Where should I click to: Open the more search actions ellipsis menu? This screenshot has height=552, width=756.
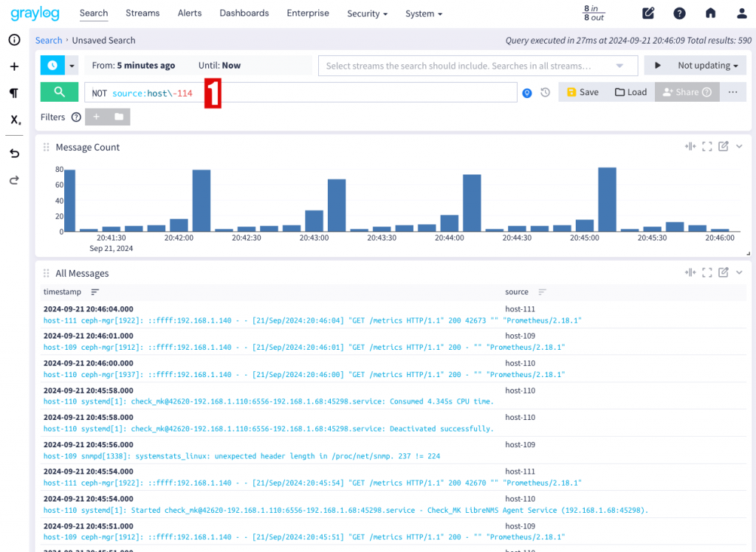(733, 92)
